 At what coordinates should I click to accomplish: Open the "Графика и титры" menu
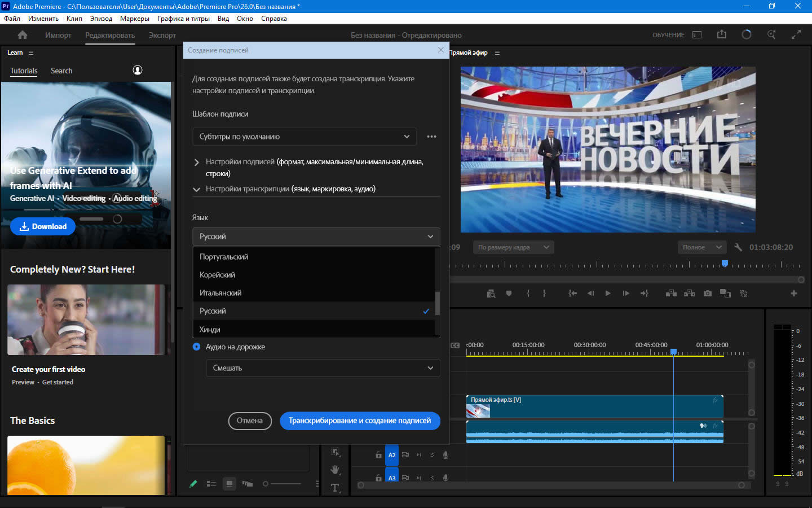(x=183, y=19)
